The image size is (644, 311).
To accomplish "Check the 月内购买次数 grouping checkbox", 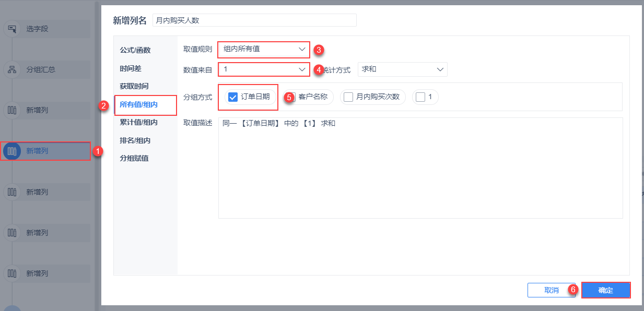I will 348,97.
